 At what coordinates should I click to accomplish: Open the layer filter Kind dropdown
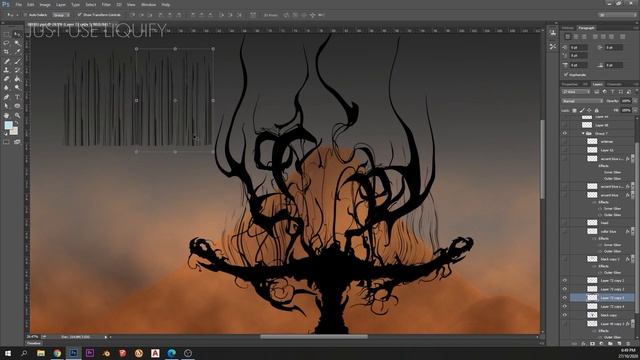coord(576,92)
